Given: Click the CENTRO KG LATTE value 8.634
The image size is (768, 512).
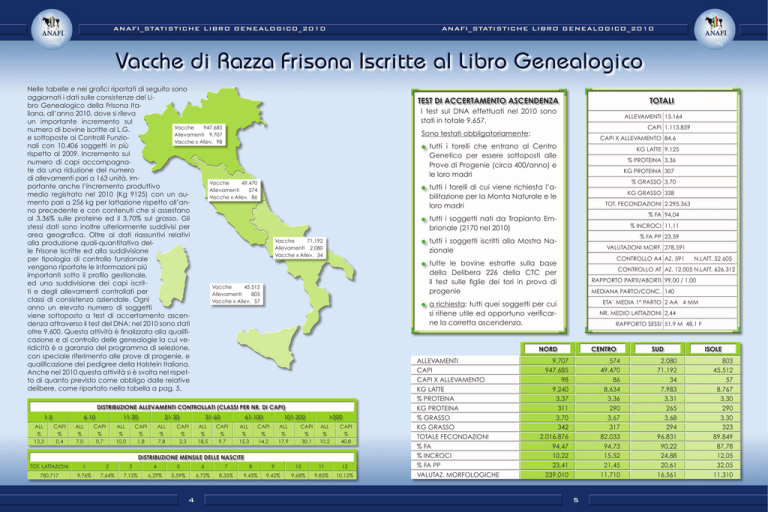Looking at the screenshot, I should click(x=611, y=389).
